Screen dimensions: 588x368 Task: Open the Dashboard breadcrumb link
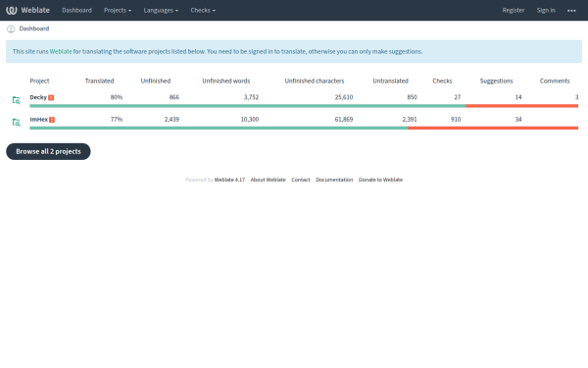[34, 28]
